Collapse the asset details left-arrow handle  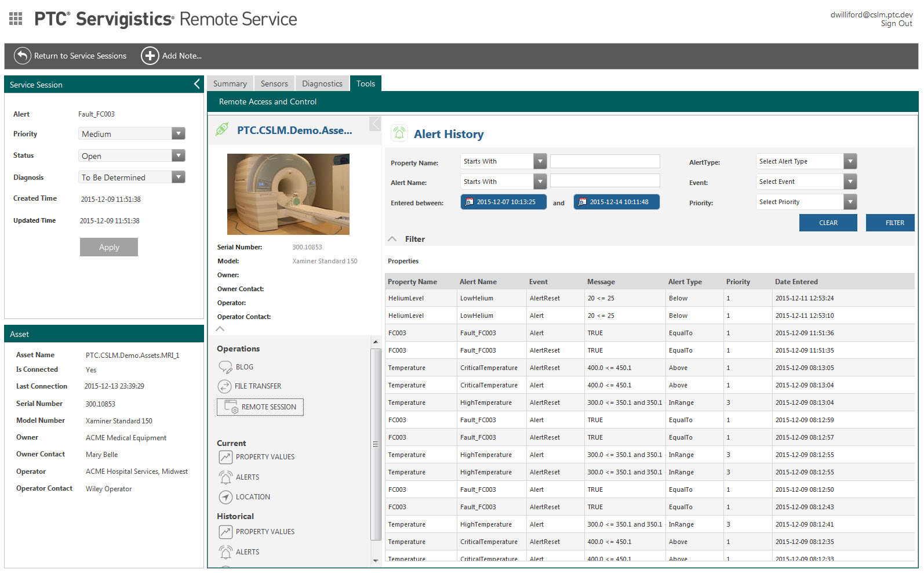(x=375, y=124)
